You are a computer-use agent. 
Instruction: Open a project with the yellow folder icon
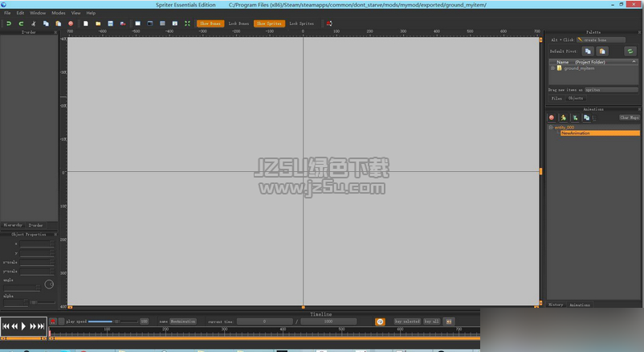pos(98,23)
